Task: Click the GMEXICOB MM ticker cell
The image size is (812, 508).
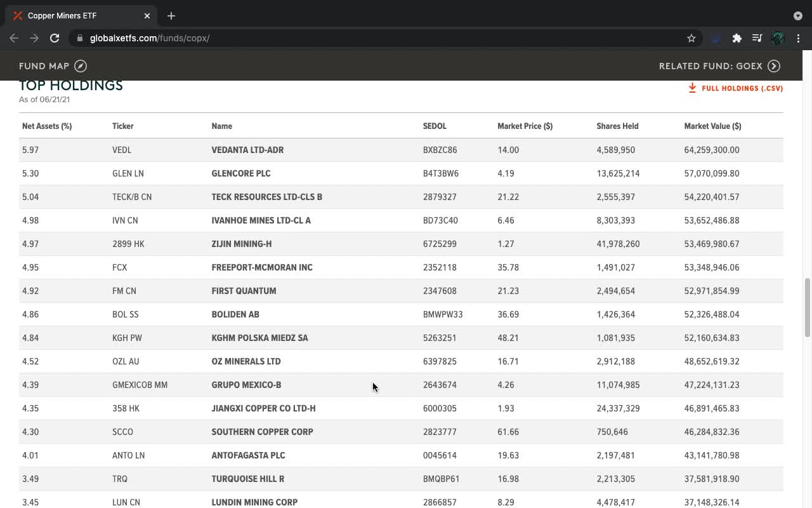Action: tap(140, 385)
